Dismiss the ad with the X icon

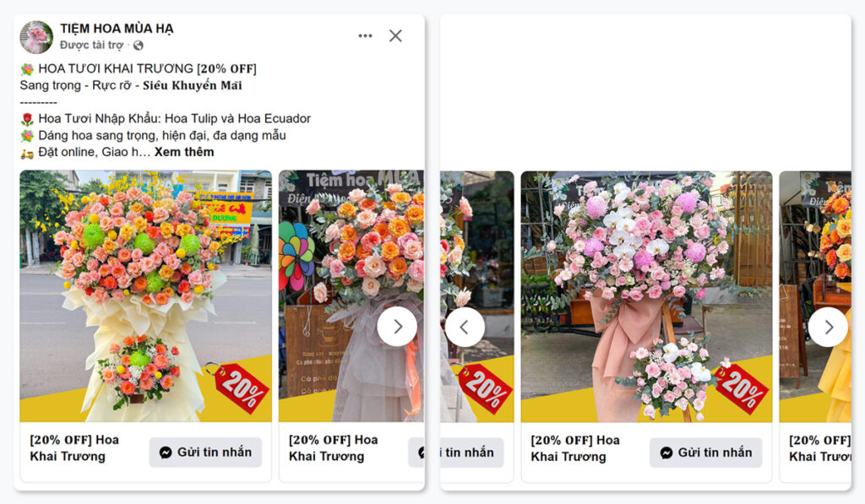coord(395,35)
